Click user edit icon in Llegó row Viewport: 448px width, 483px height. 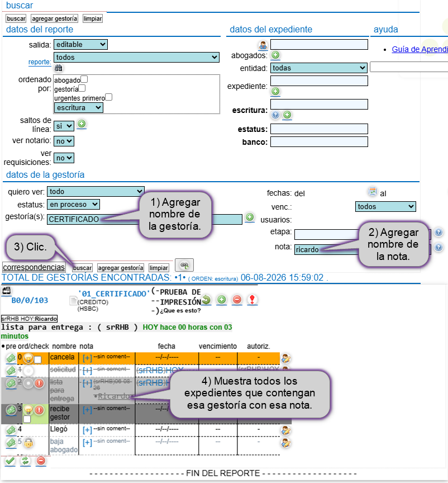[286, 430]
